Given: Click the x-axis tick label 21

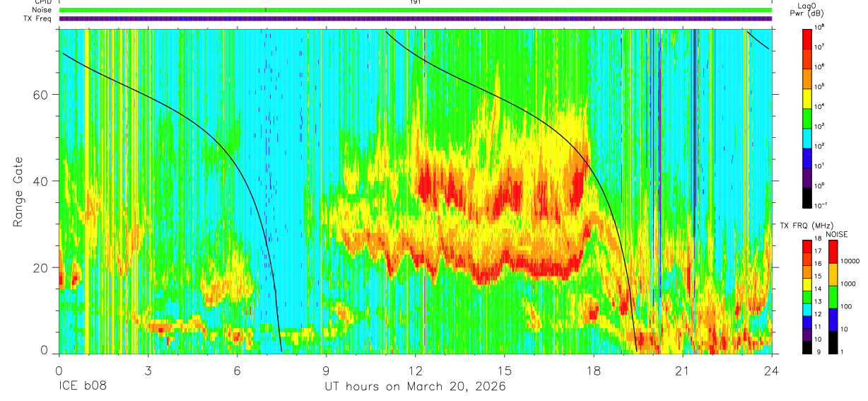Looking at the screenshot, I should coord(683,370).
